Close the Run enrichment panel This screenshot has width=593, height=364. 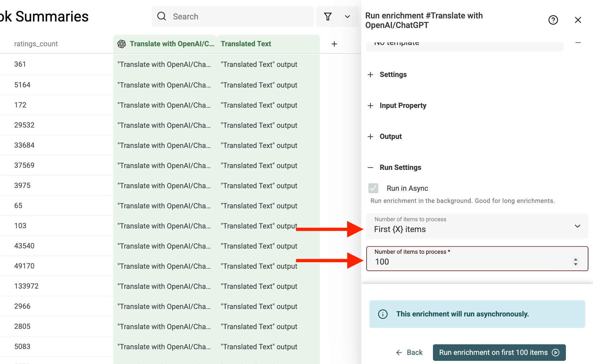[x=578, y=20]
